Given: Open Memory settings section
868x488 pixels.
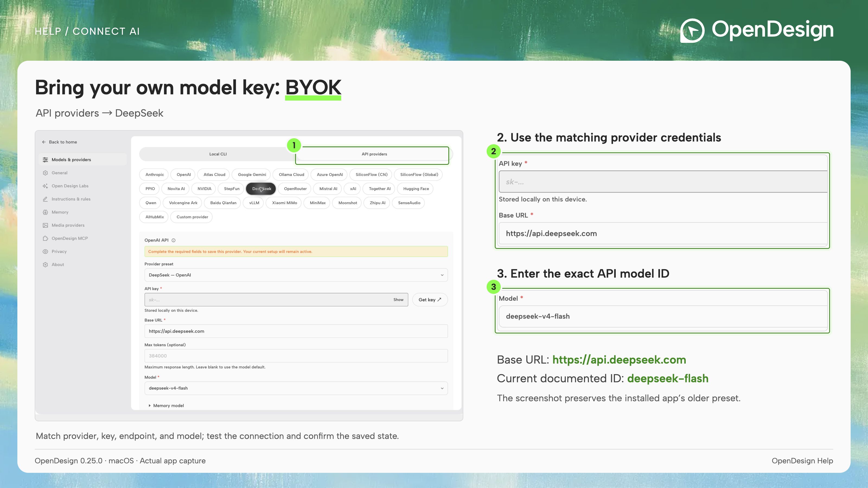Looking at the screenshot, I should [x=82, y=212].
